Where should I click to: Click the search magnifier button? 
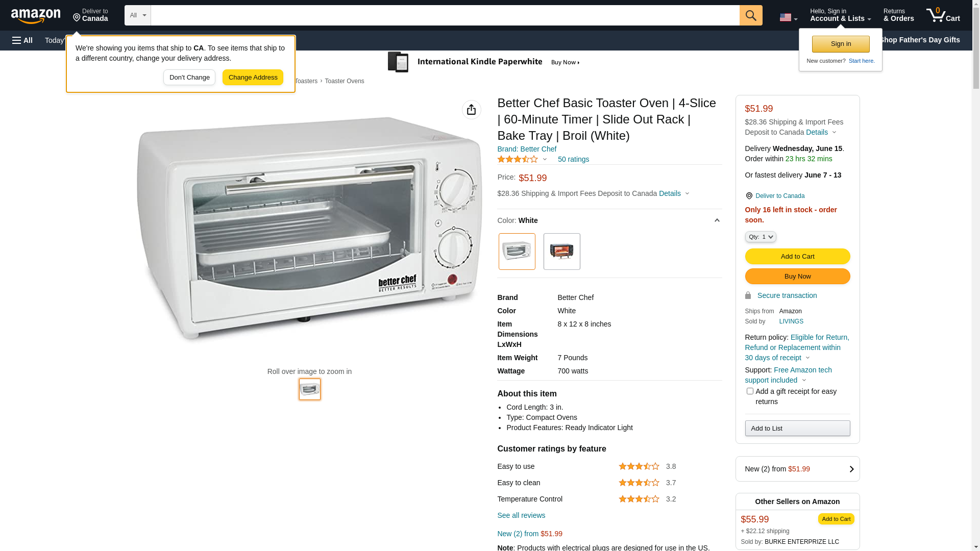(x=751, y=15)
